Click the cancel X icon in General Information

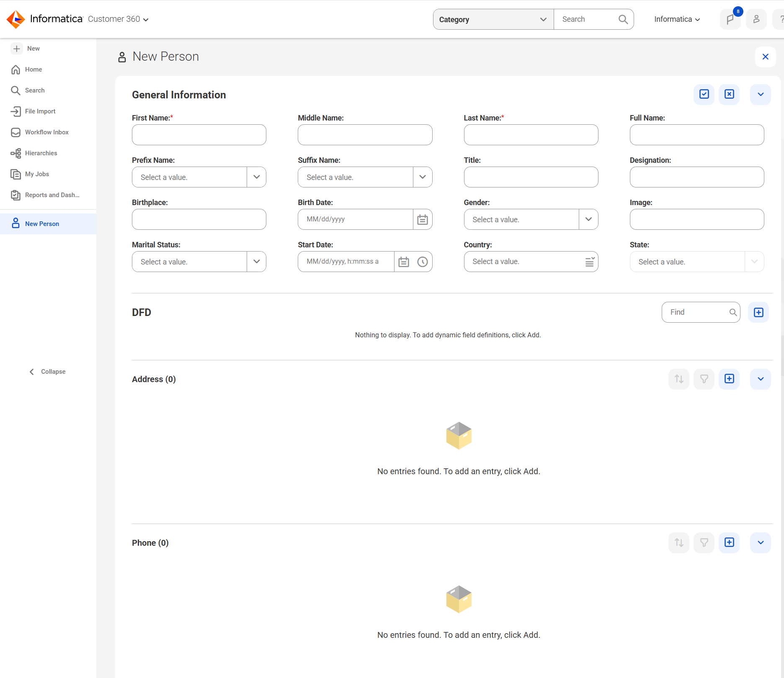(x=729, y=94)
